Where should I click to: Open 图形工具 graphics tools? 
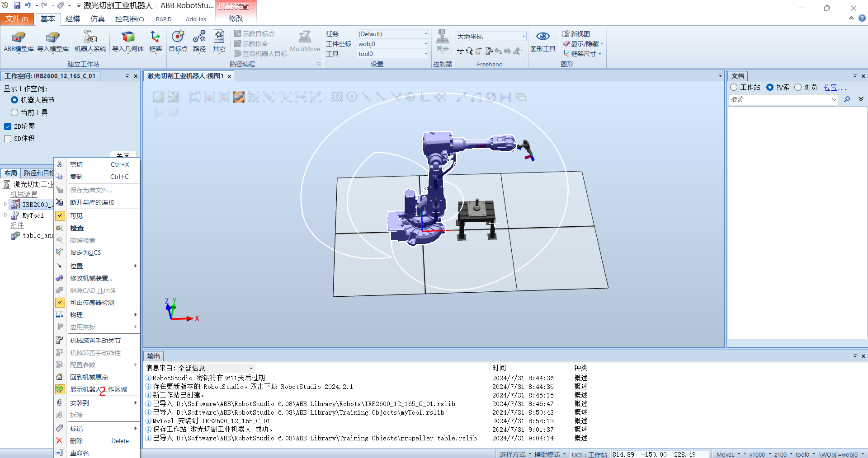tap(542, 42)
